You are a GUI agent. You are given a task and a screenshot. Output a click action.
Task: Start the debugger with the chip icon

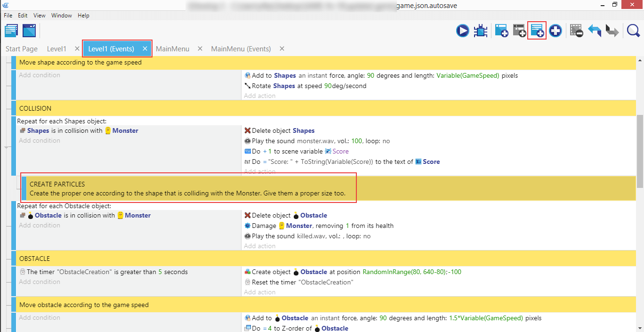[481, 31]
